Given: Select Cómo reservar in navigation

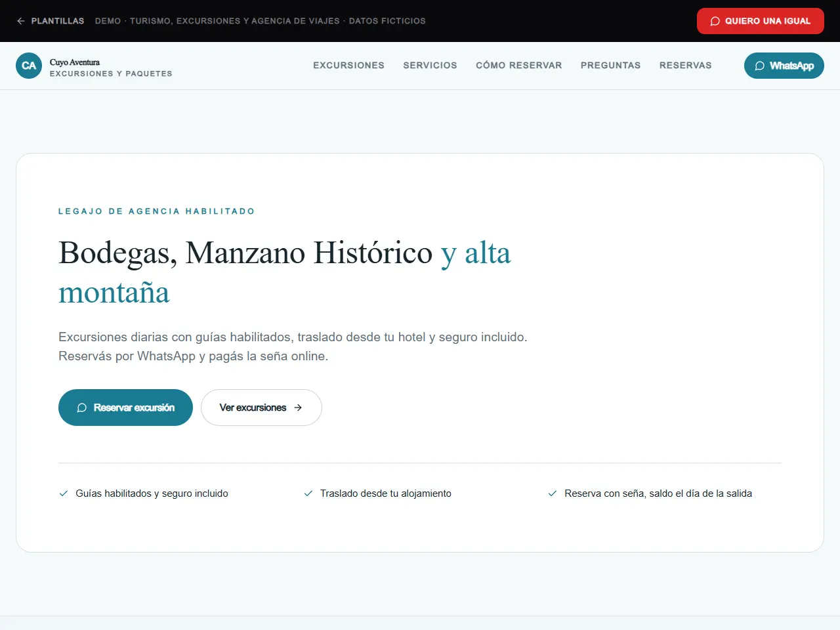Looking at the screenshot, I should tap(518, 66).
